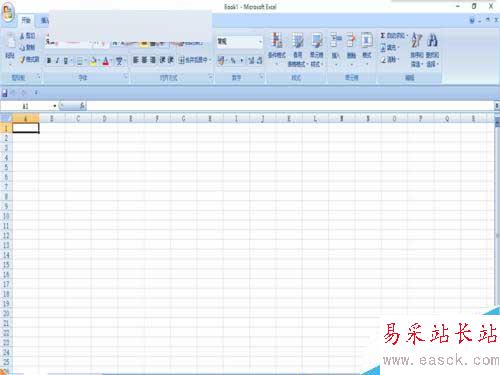500x375 pixels.
Task: Open the number format combo box
Action: coord(240,42)
